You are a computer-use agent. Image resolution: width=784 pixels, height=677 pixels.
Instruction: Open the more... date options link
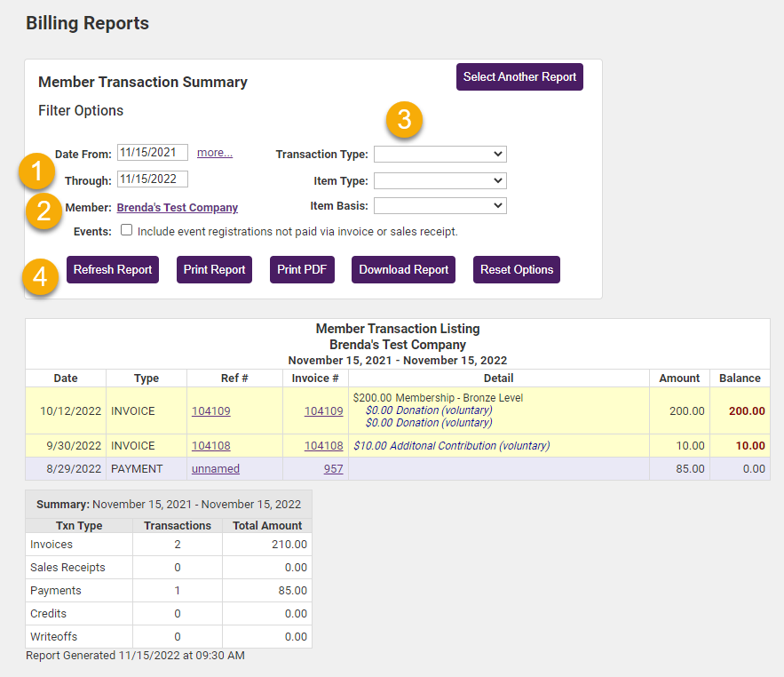pyautogui.click(x=214, y=152)
